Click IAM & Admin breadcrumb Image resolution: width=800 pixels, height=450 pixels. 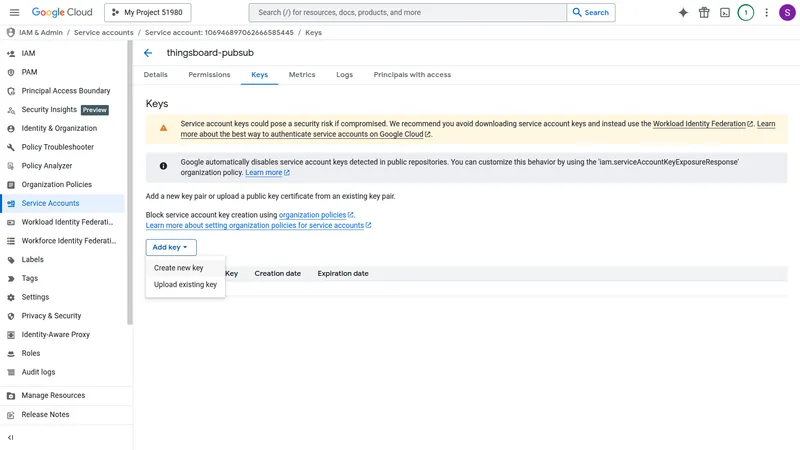click(x=41, y=32)
